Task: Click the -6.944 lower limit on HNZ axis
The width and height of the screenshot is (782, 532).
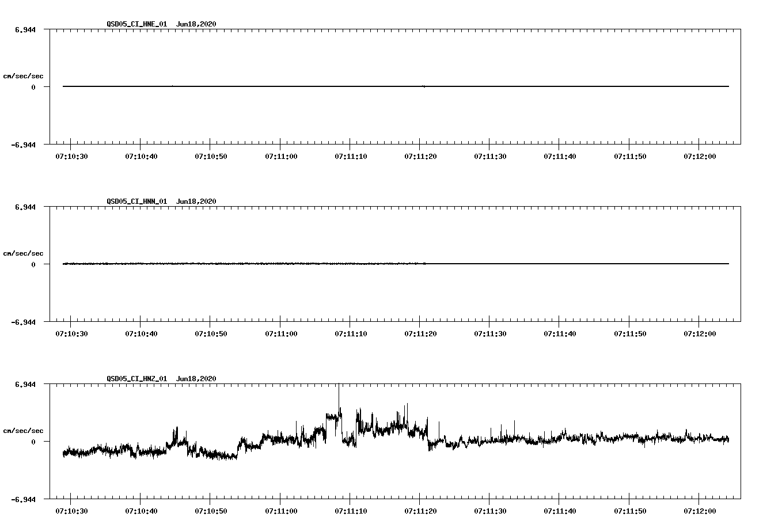Action: (x=24, y=500)
